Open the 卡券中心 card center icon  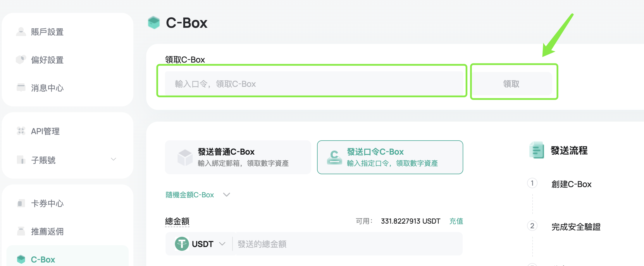click(21, 203)
